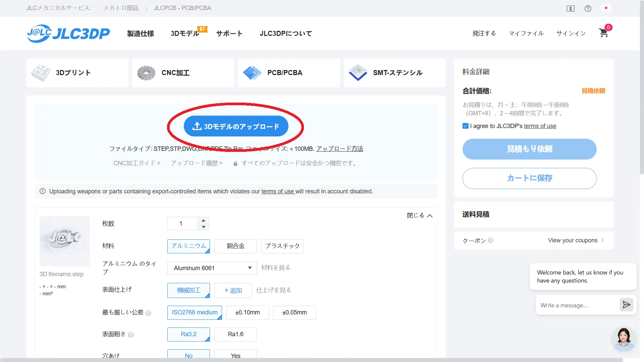Click the 見積もり依頼 button

point(530,149)
